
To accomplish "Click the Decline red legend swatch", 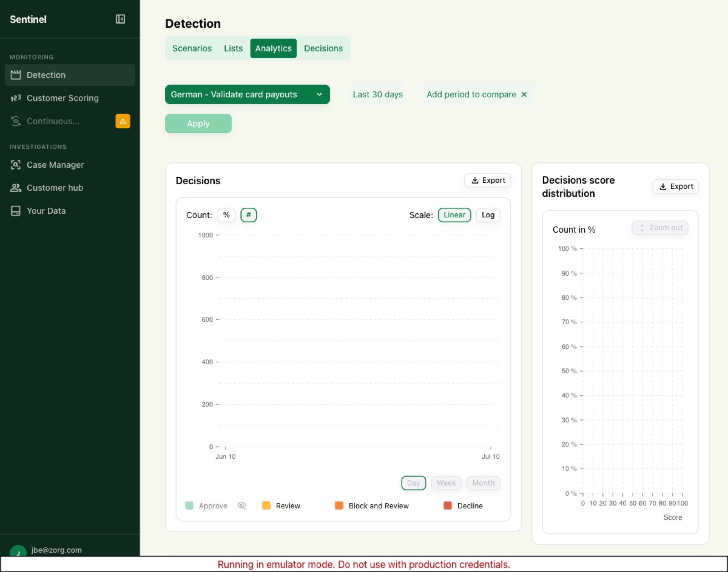I will tap(448, 506).
